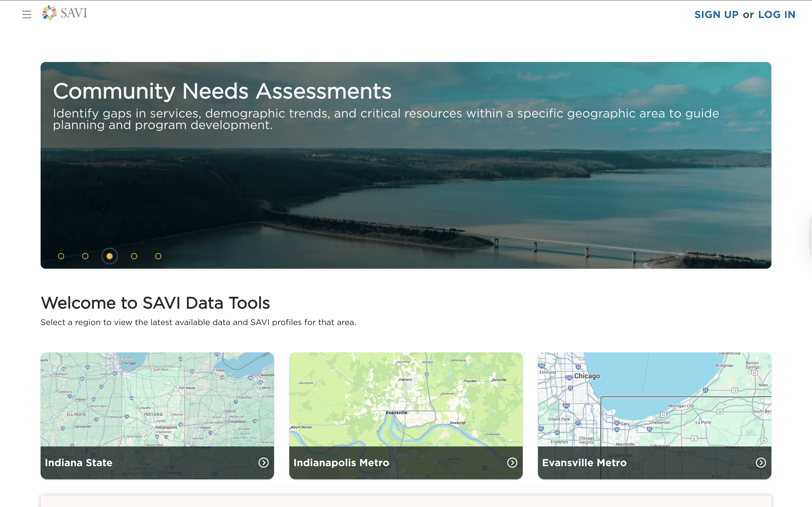Click the Indiana State arrow icon
812x507 pixels.
(263, 462)
